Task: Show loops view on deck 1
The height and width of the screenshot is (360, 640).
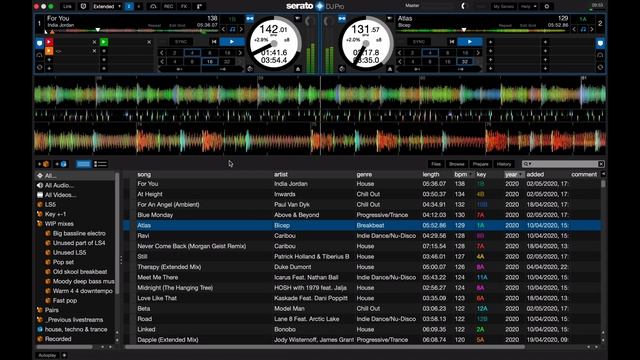Action: point(39,55)
